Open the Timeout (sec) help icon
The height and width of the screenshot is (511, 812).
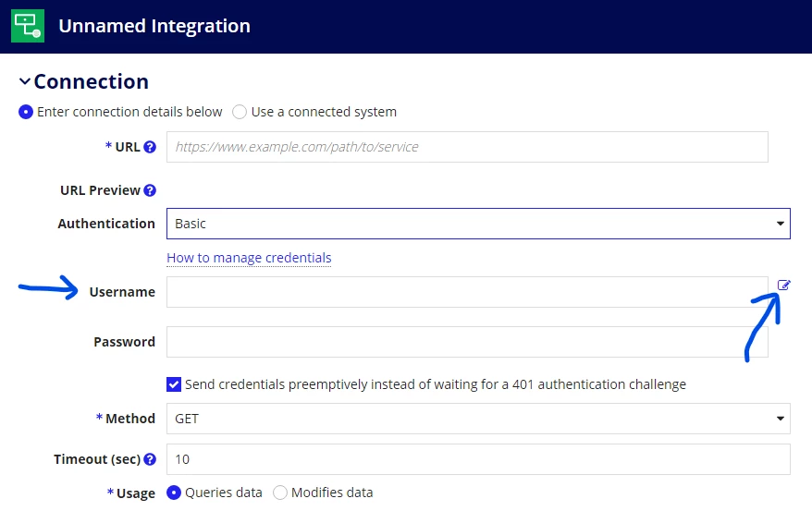(x=150, y=459)
